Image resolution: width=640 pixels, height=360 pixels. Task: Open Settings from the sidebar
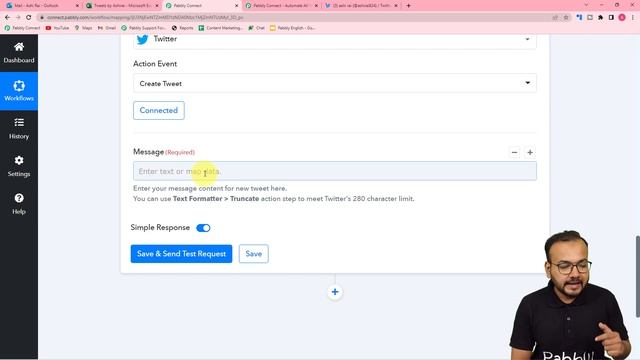(x=19, y=166)
